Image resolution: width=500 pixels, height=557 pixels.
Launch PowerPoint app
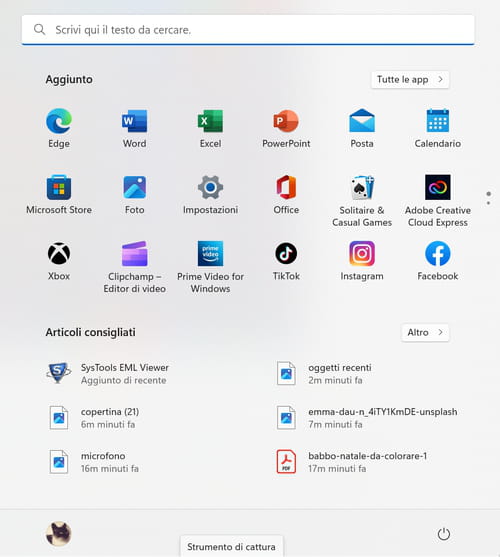(286, 129)
